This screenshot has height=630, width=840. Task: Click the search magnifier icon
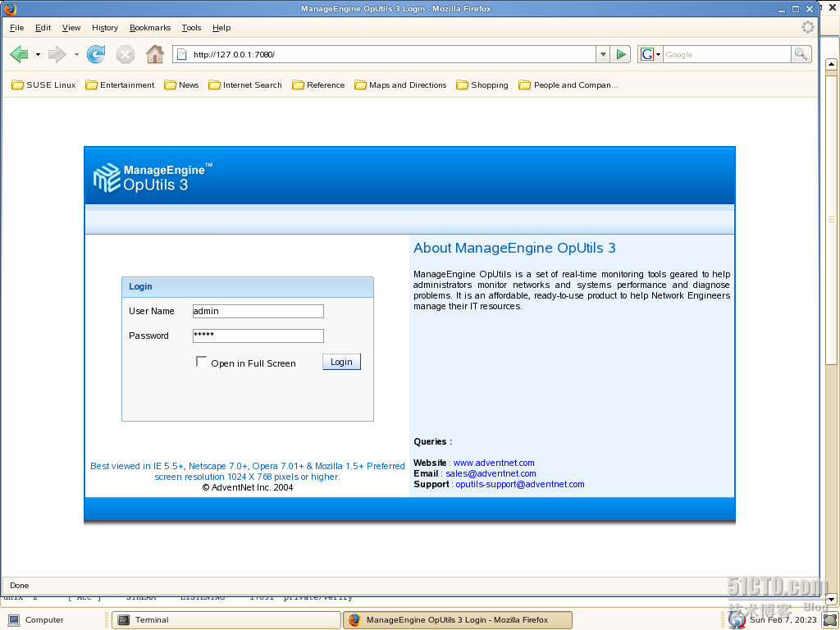coord(801,54)
